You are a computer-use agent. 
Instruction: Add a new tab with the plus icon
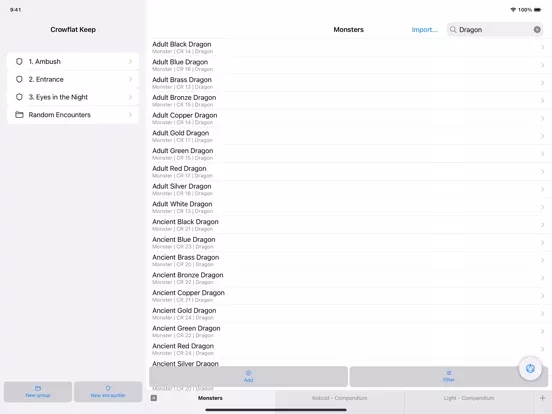tap(542, 398)
